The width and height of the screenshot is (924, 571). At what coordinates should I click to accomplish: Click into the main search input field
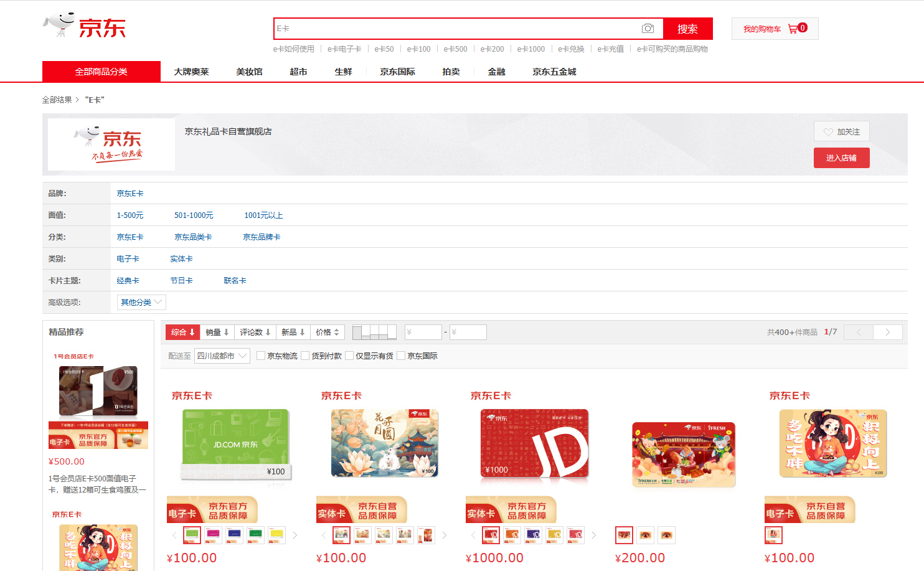click(x=458, y=29)
